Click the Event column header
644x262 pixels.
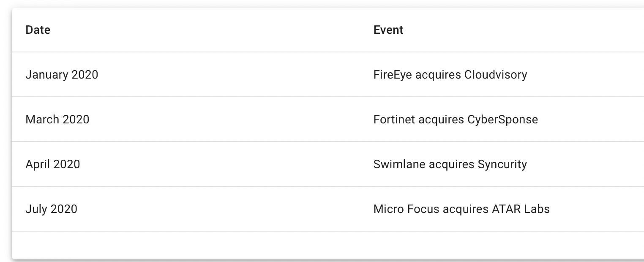coord(388,30)
